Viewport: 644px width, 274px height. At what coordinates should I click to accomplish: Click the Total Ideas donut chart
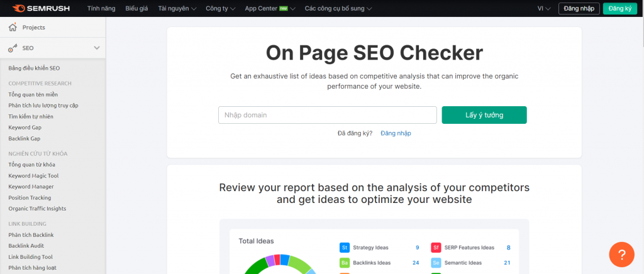(280, 264)
